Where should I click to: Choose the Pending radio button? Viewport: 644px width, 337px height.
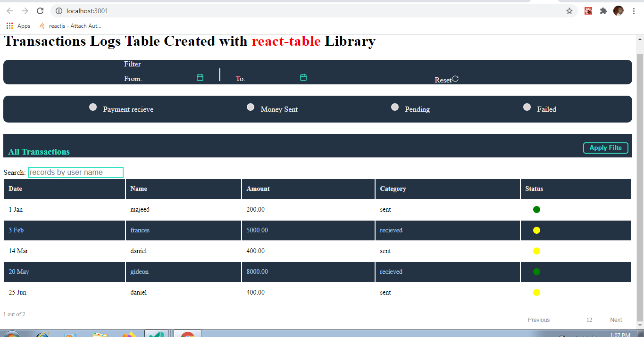395,107
